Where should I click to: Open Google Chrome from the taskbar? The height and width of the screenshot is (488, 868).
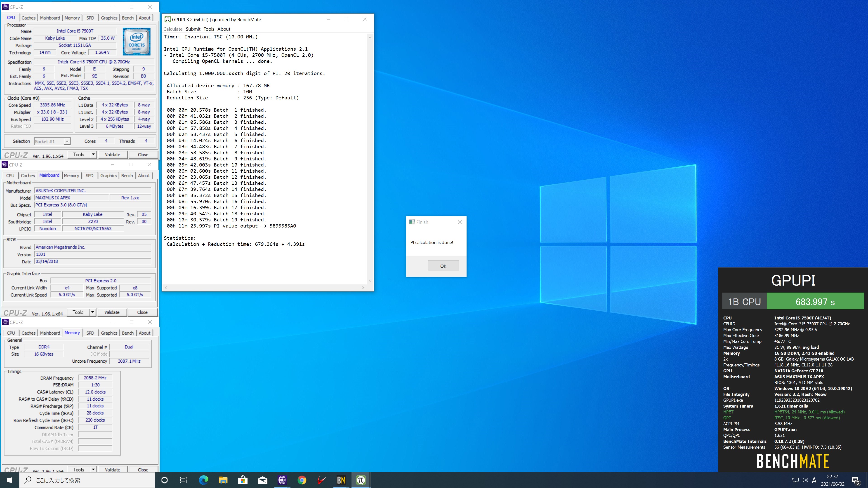(302, 480)
